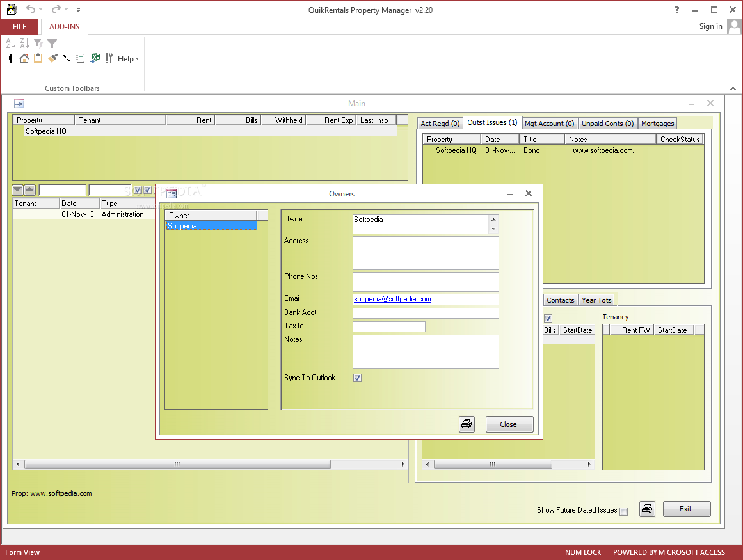Viewport: 743px width, 560px height.
Task: Click the form icon in Owners title bar
Action: (x=172, y=193)
